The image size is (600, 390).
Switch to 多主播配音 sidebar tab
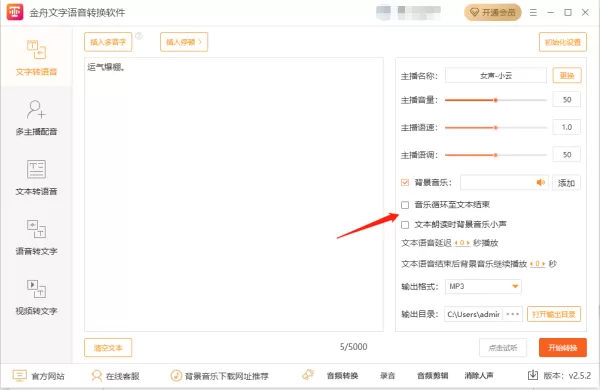click(x=36, y=117)
